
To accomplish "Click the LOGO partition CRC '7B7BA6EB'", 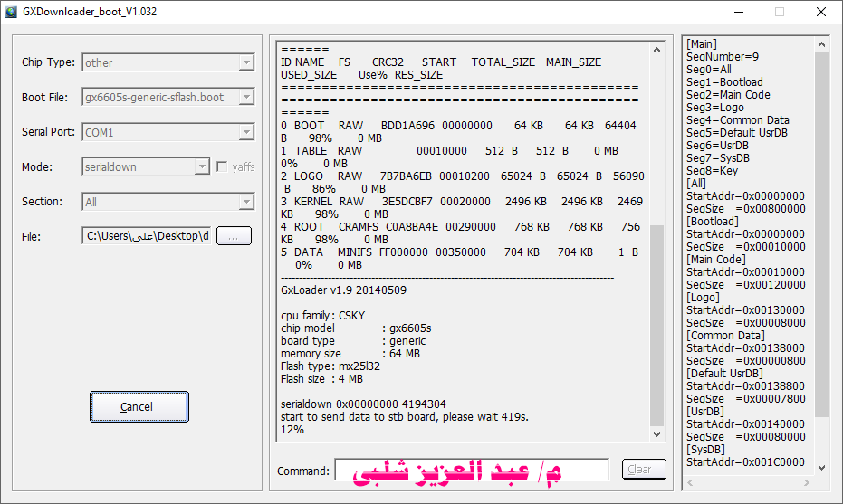I will click(406, 176).
